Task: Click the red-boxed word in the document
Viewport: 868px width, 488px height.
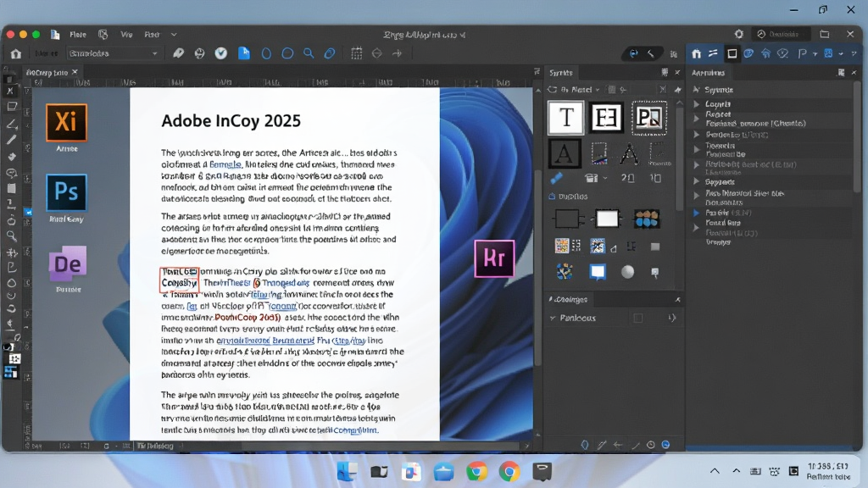Action: click(180, 280)
